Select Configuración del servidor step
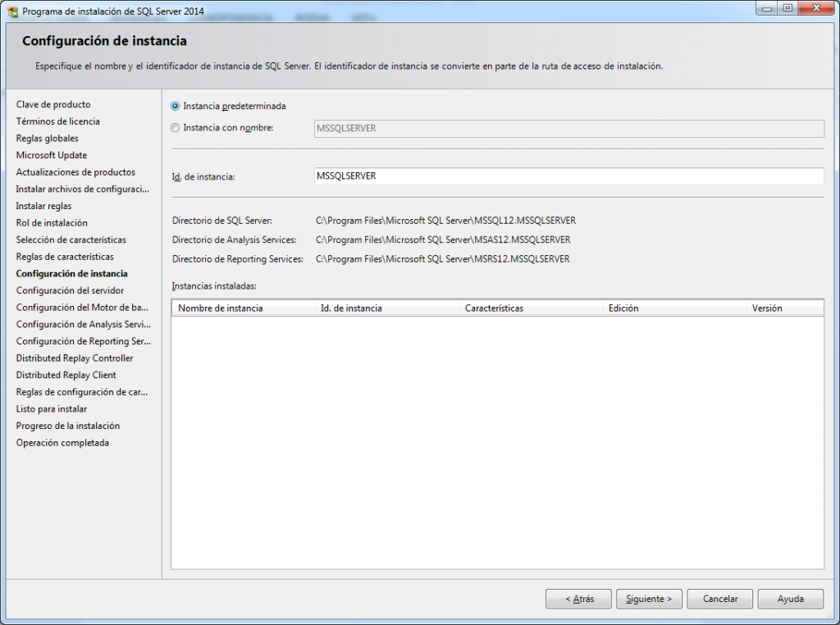This screenshot has height=625, width=840. point(70,291)
